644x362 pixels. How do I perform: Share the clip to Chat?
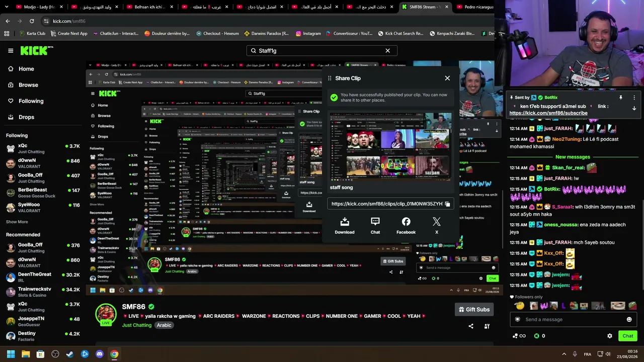(375, 226)
